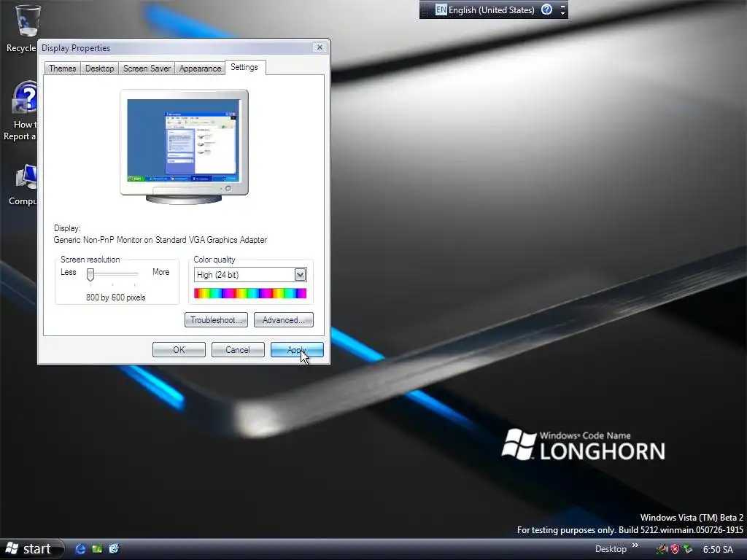Click the 'Less' label by resolution slider
The width and height of the screenshot is (747, 560).
[68, 272]
